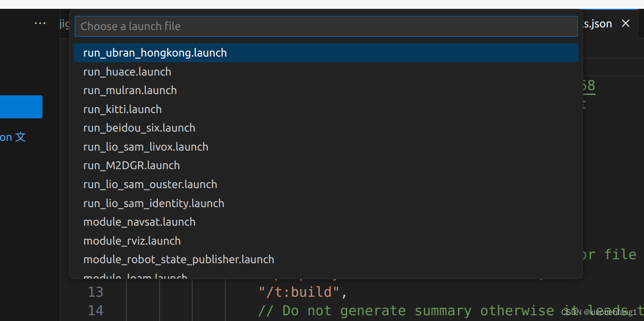The width and height of the screenshot is (644, 321).
Task: Pick run_kitti.launch entry
Action: (326, 109)
